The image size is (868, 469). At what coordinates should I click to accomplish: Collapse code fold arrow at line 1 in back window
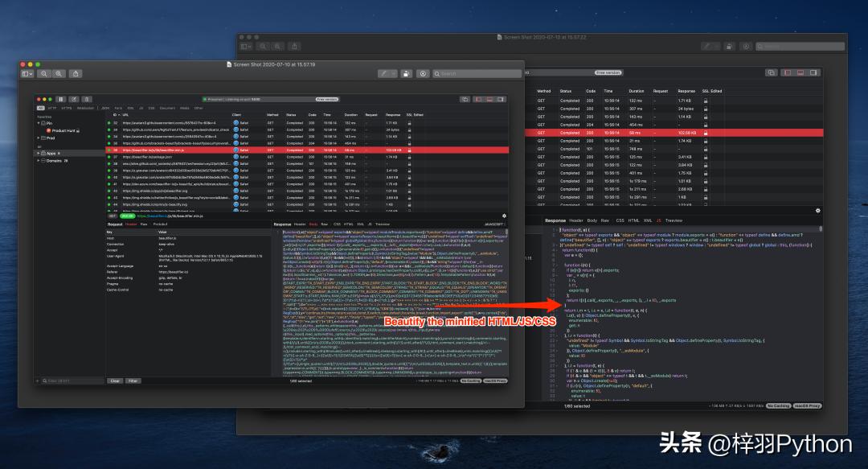[x=558, y=229]
